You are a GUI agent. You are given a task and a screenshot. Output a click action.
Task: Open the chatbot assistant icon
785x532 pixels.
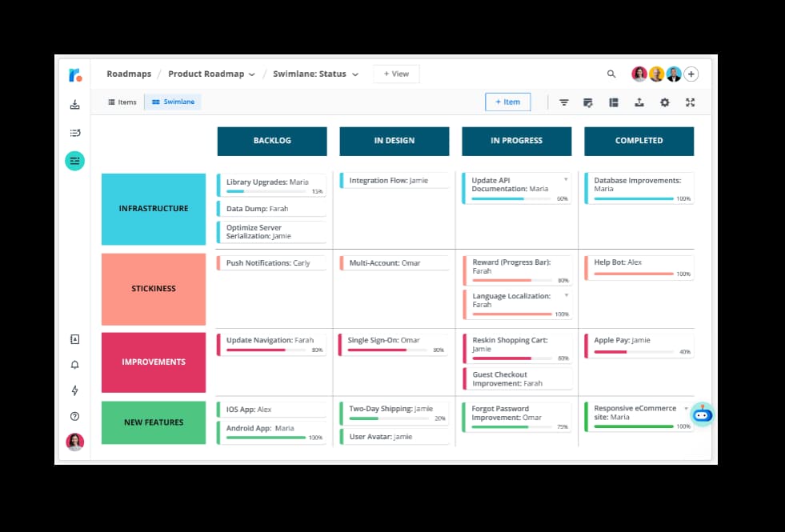pos(702,414)
